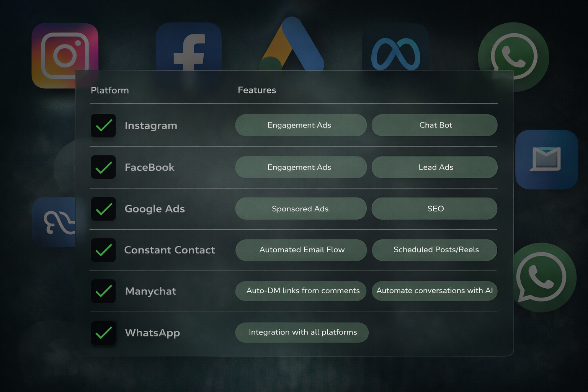Click the Instagram logo icon
This screenshot has width=588, height=392.
click(65, 56)
